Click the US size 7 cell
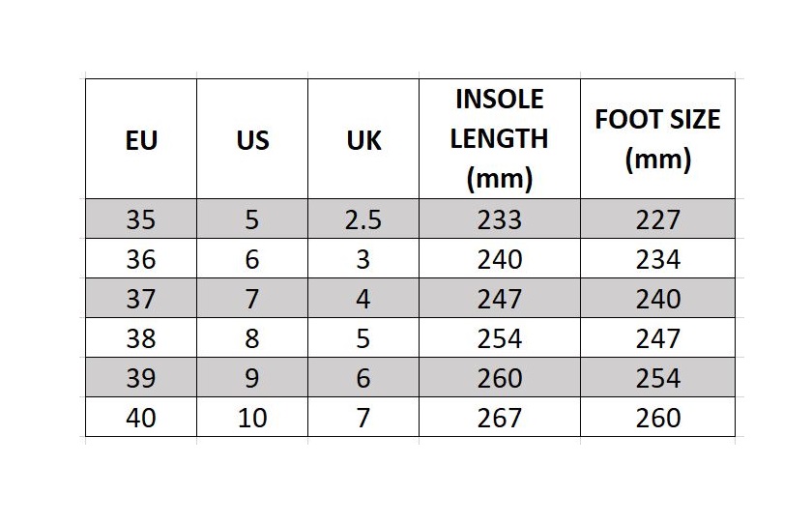 [x=252, y=298]
